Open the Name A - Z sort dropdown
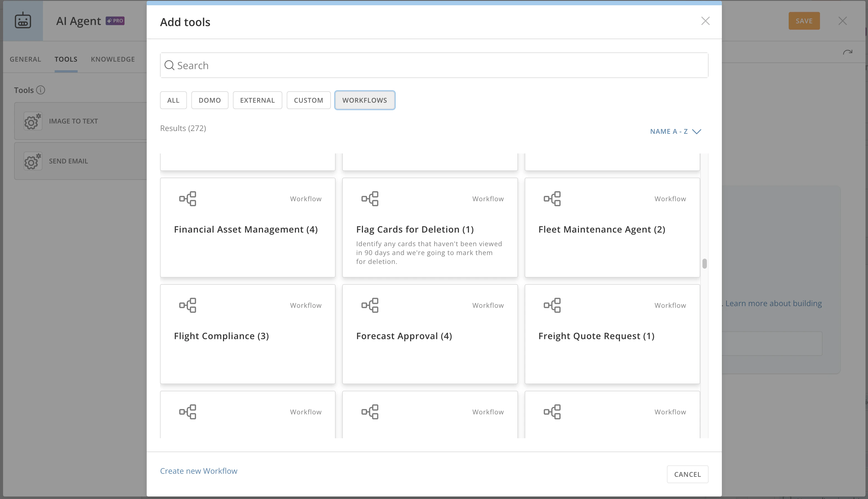Viewport: 868px width, 499px height. pyautogui.click(x=675, y=132)
